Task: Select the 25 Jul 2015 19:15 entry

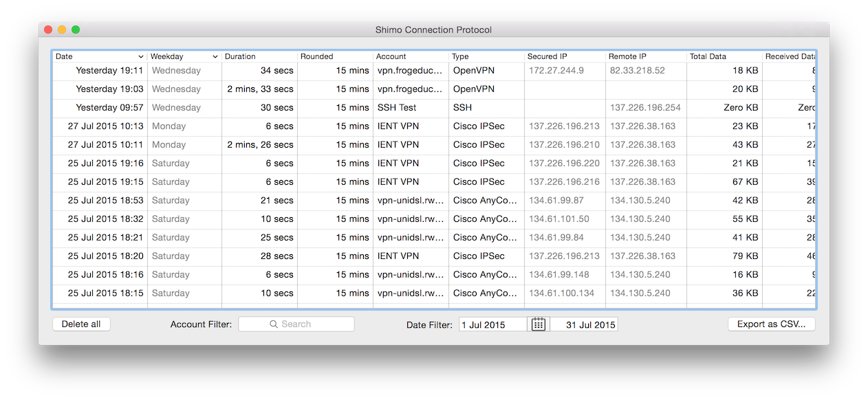Action: 434,182
